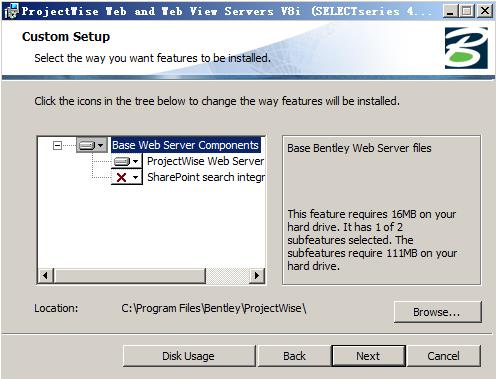The height and width of the screenshot is (379, 496).
Task: Click the Browse... button
Action: 437,312
